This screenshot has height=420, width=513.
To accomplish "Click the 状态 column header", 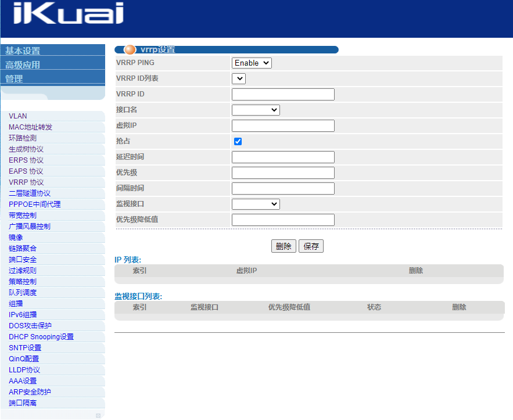I will tap(374, 307).
